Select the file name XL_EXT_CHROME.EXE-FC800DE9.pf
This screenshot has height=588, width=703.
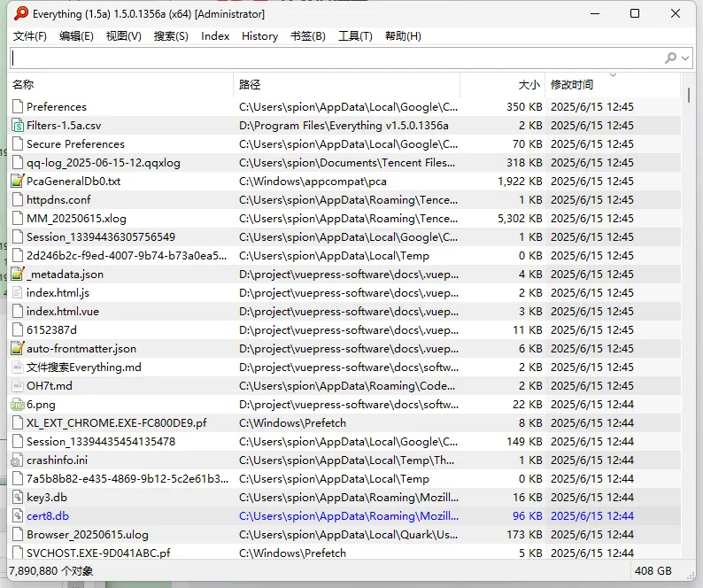[117, 423]
